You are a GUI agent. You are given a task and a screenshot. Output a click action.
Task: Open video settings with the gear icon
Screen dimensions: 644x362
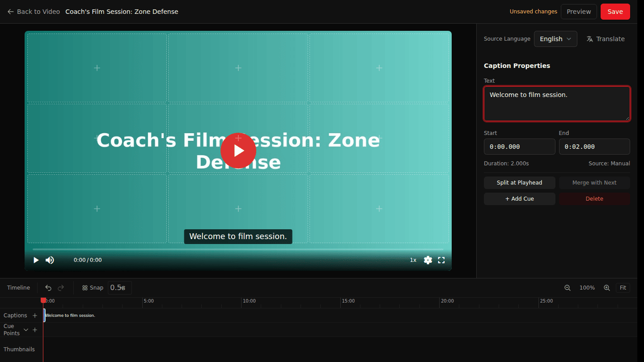(x=428, y=260)
